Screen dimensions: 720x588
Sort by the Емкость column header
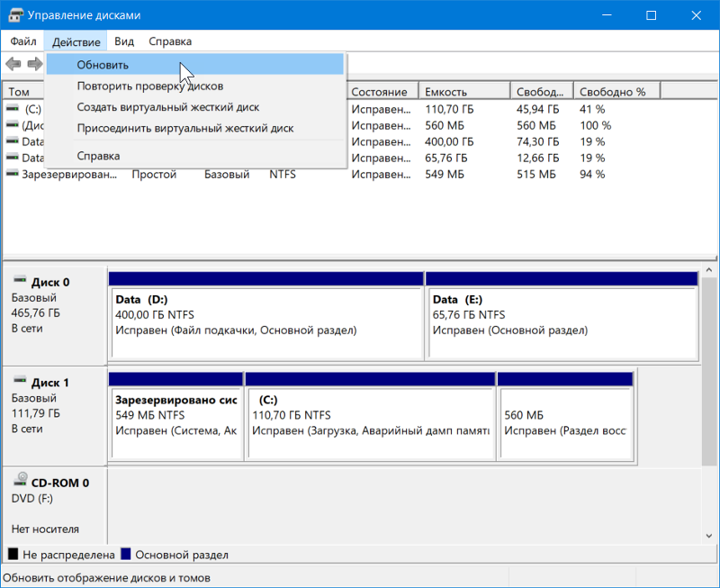464,92
